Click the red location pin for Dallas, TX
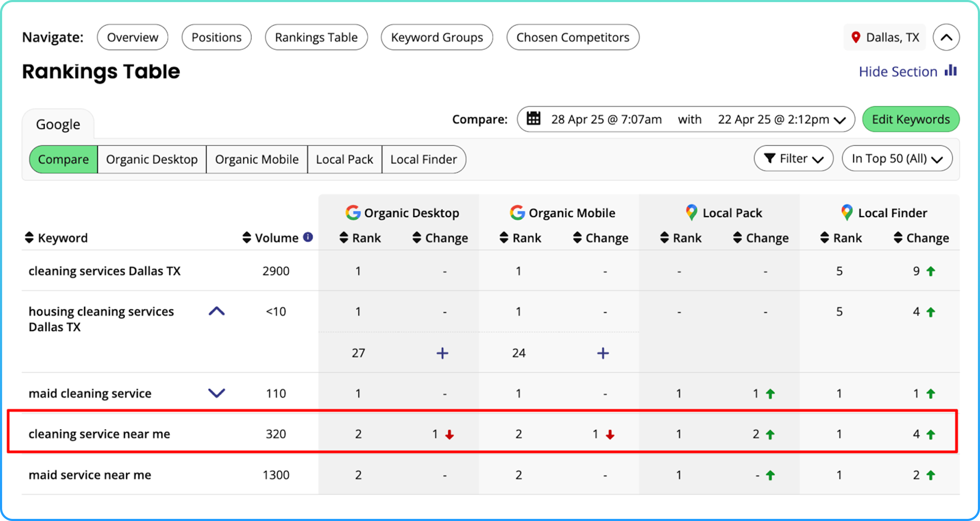The image size is (980, 521). (x=856, y=37)
